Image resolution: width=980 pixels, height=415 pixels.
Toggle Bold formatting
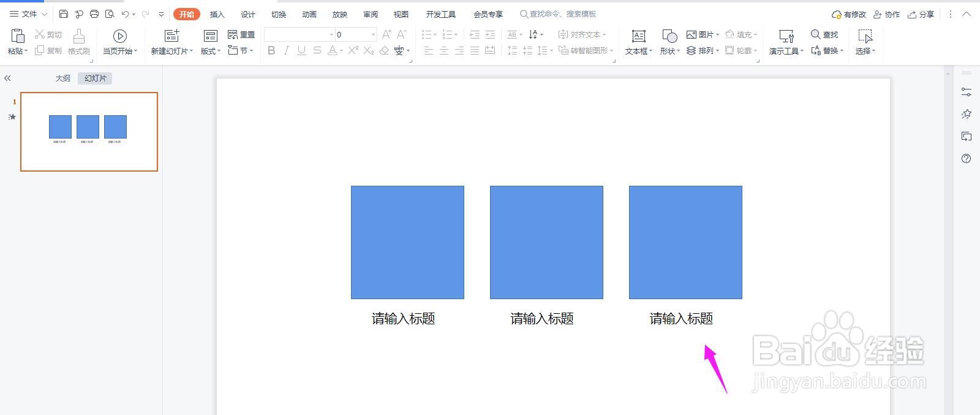[271, 50]
